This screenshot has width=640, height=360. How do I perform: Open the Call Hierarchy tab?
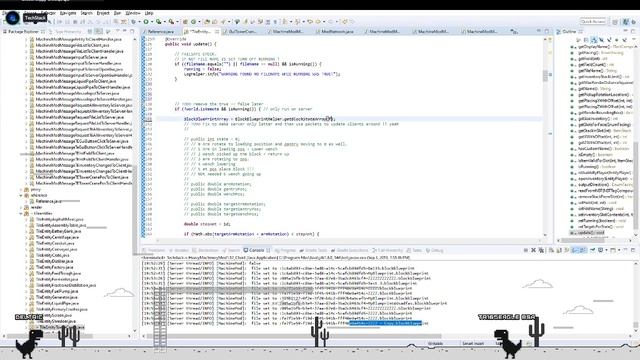coord(388,250)
